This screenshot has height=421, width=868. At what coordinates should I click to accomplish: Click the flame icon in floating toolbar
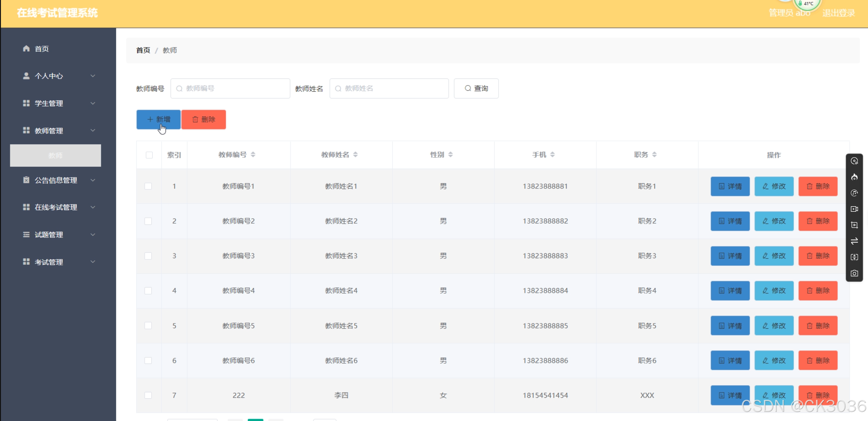coord(854,177)
